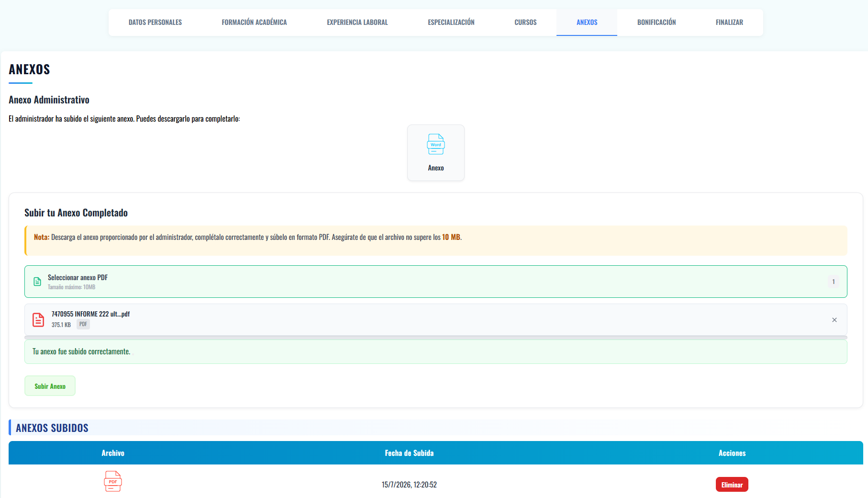The width and height of the screenshot is (868, 498).
Task: Open the uploaded PDF file icon in table
Action: 113,481
